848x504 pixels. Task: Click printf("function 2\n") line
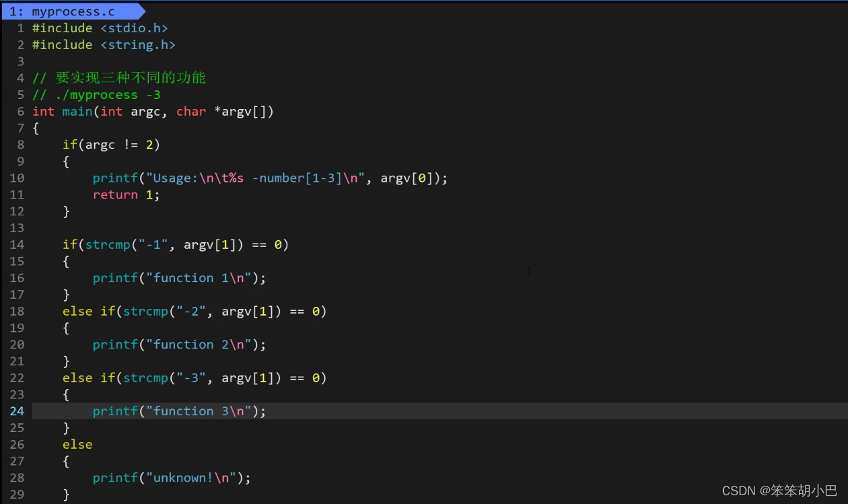179,345
